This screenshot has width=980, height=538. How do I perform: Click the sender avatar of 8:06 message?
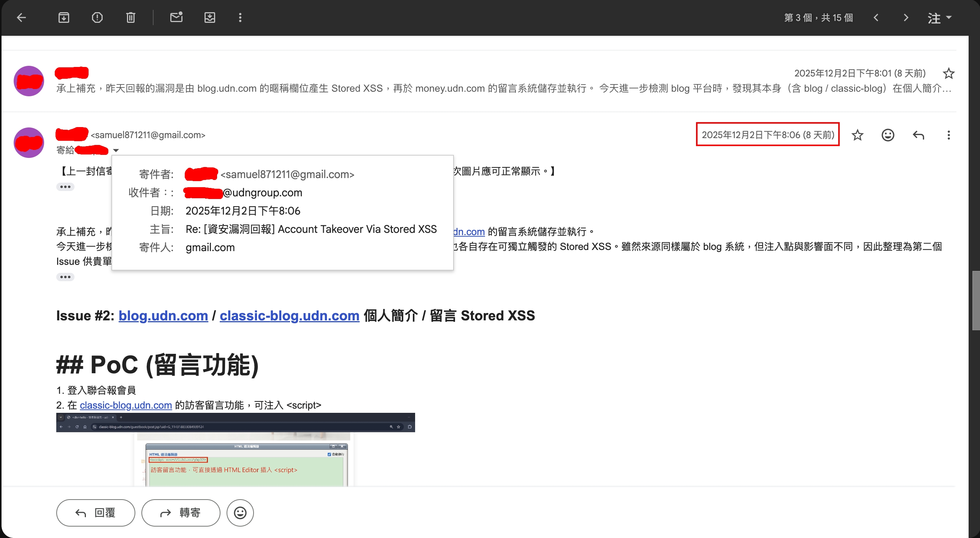coord(29,143)
